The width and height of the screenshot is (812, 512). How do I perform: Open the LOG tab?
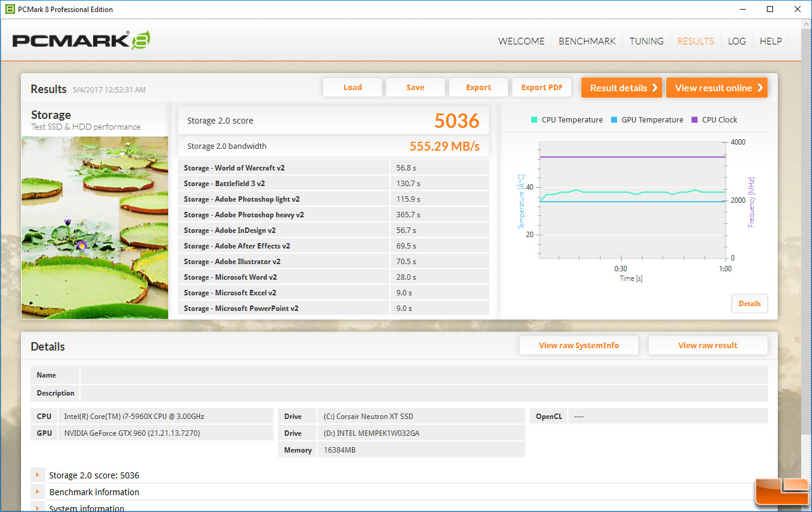[737, 41]
